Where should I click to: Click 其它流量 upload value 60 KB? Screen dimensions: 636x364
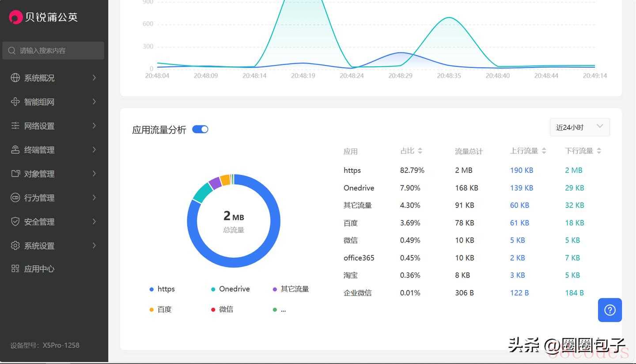(x=519, y=205)
